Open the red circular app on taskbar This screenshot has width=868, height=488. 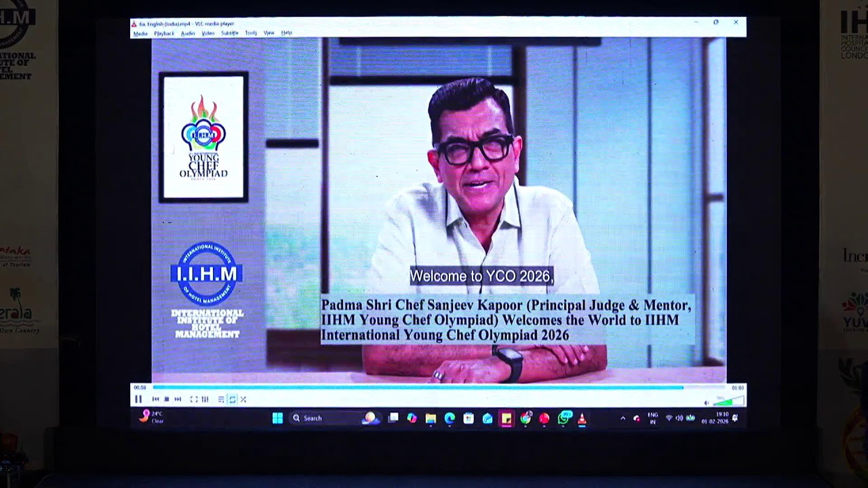(x=545, y=418)
